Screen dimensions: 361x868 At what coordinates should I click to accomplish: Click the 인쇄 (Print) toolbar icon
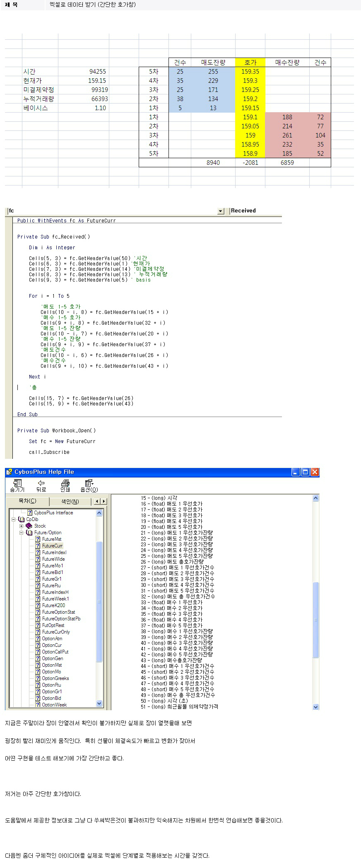click(x=65, y=483)
